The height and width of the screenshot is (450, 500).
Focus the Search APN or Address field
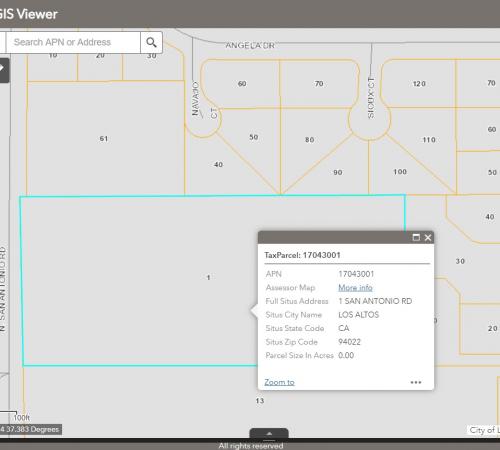73,42
